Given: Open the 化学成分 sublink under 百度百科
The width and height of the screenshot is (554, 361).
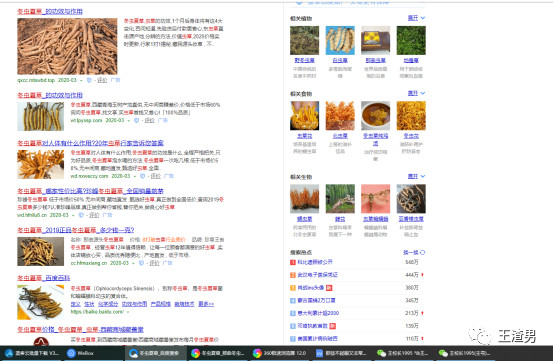Looking at the screenshot, I should [x=108, y=304].
